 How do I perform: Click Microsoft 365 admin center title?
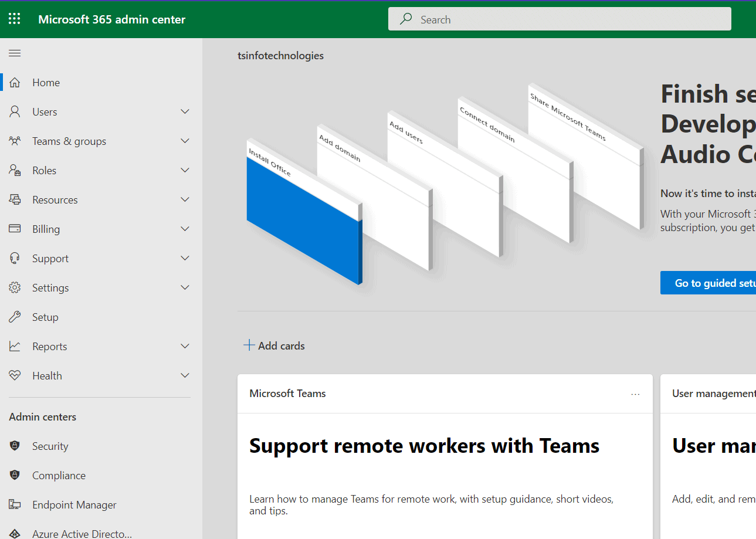click(111, 19)
